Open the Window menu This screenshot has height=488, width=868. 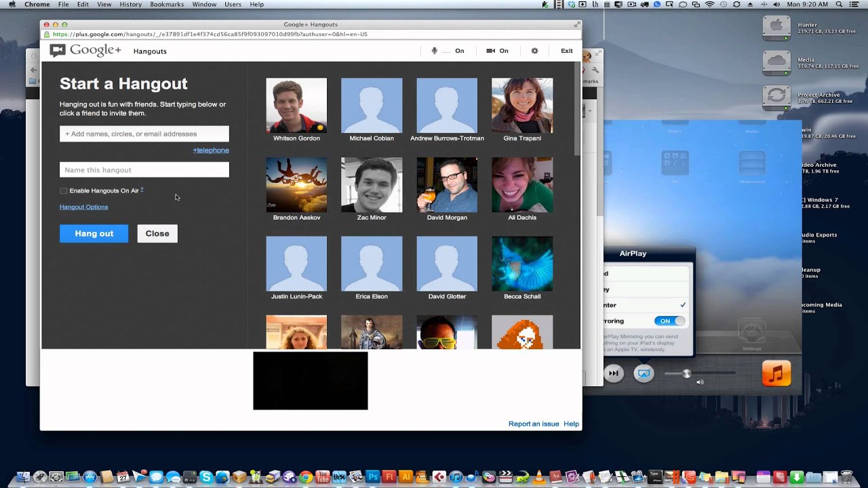point(204,4)
